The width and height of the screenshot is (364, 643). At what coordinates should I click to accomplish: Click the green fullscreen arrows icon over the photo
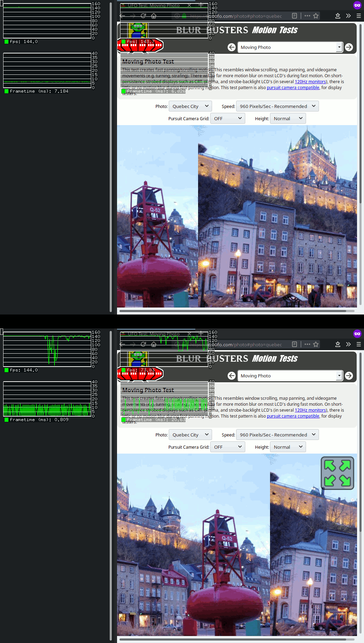pyautogui.click(x=337, y=473)
